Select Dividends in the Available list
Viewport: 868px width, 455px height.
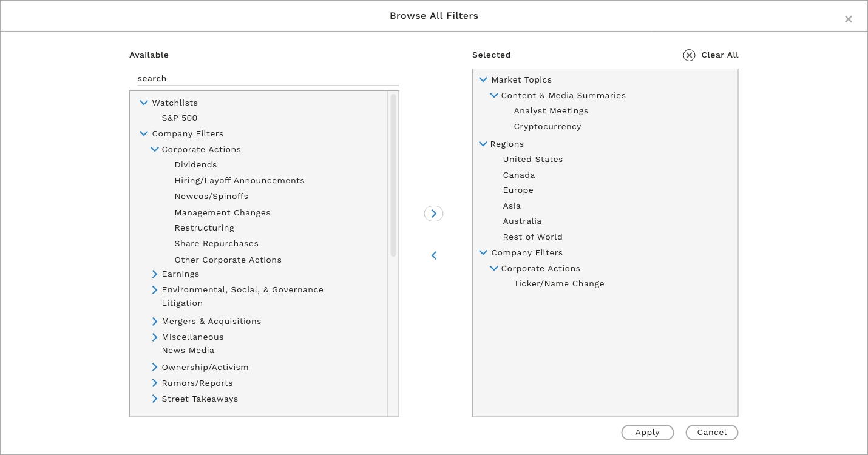coord(195,165)
